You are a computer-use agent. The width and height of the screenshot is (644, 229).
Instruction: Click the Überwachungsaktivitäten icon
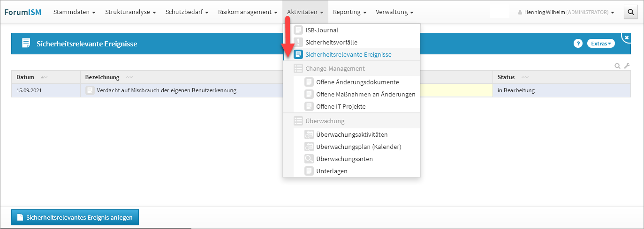coord(309,134)
